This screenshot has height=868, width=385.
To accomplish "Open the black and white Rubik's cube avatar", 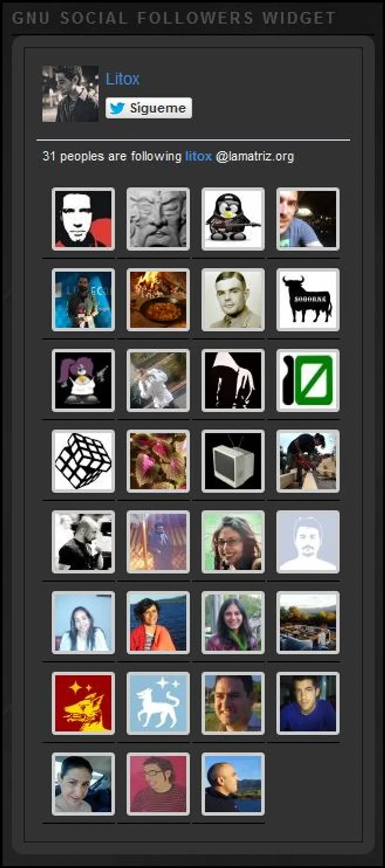I will (x=83, y=461).
